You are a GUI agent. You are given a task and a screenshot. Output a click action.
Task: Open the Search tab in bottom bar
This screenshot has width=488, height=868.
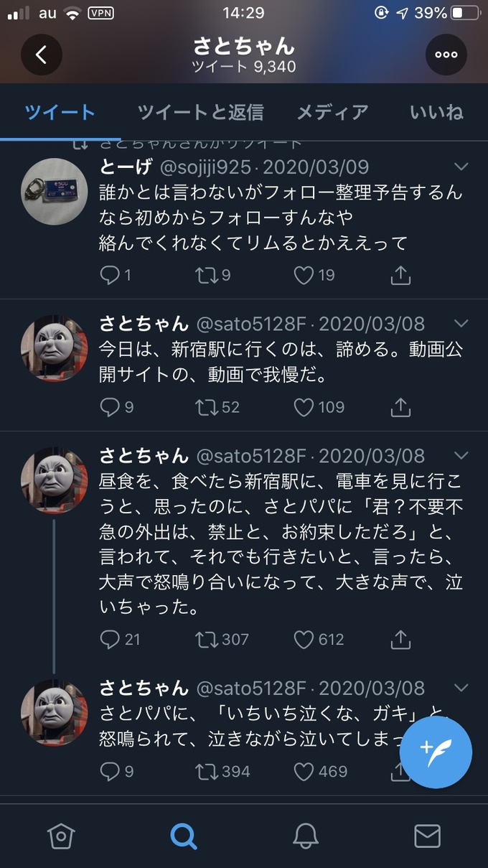tap(183, 836)
